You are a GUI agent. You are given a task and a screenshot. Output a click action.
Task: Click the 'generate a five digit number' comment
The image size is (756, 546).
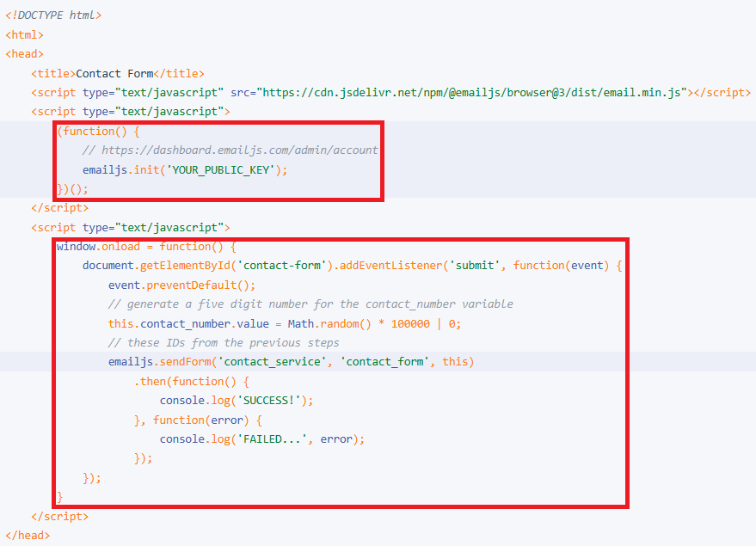[x=310, y=304]
